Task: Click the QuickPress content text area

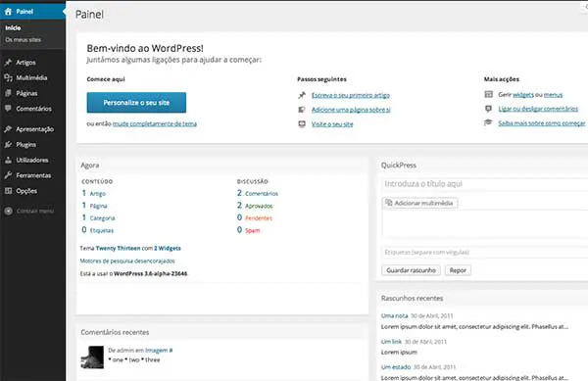Action: (x=484, y=223)
